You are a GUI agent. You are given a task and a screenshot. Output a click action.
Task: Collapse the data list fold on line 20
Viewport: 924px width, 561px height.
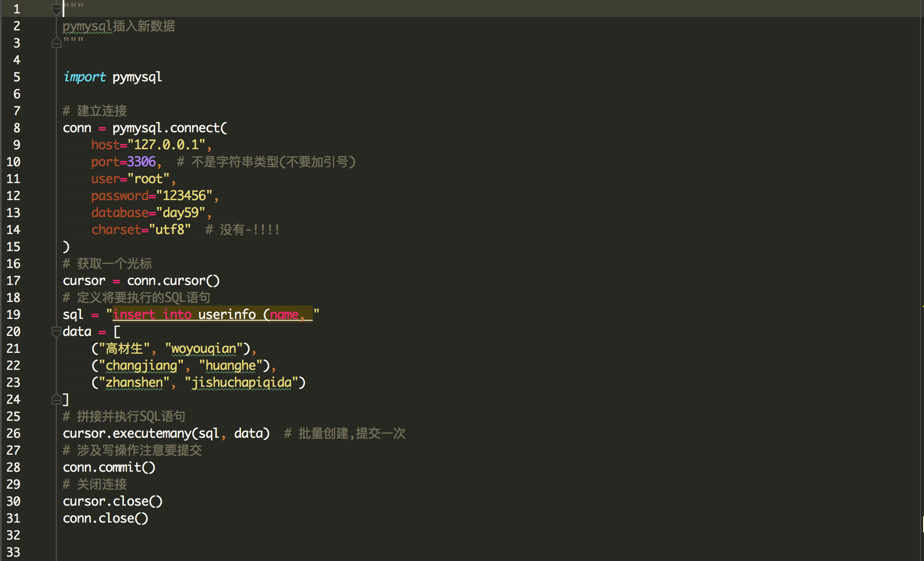(x=56, y=331)
